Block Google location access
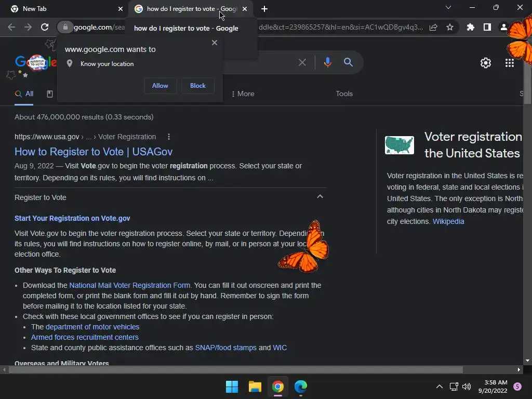Viewport: 532px width, 399px height. click(198, 86)
